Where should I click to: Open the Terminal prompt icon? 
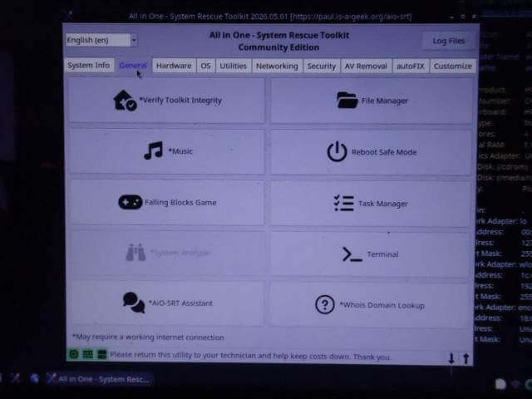pos(352,254)
